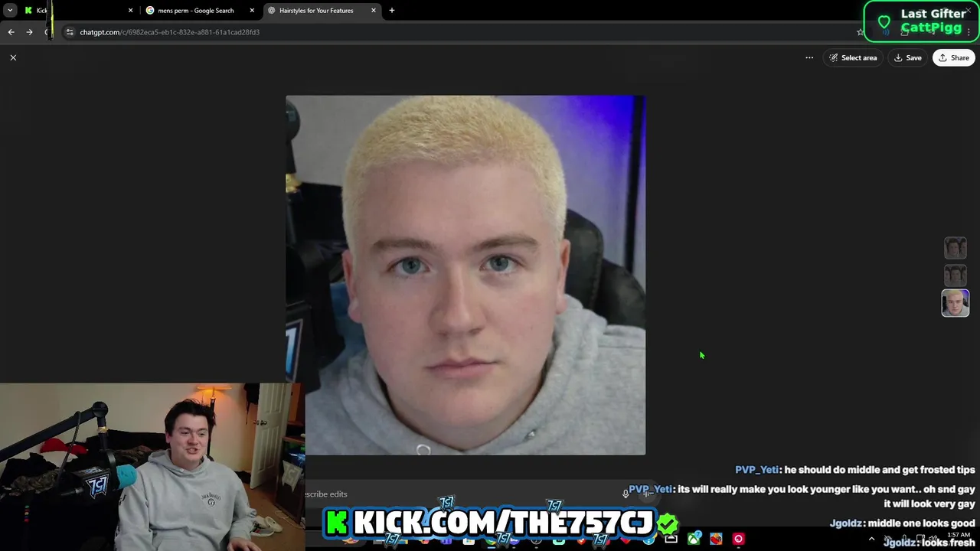Viewport: 980px width, 551px height.
Task: Click the Select area button
Action: pos(853,57)
